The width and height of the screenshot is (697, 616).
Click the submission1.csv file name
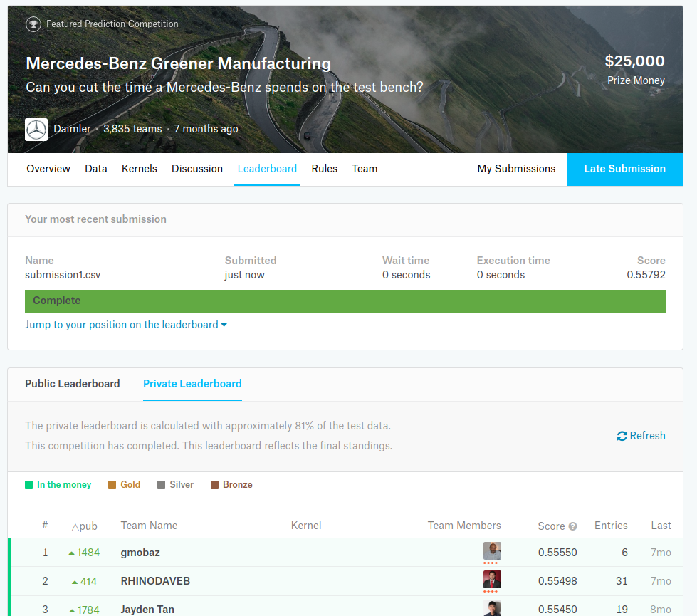tap(63, 275)
